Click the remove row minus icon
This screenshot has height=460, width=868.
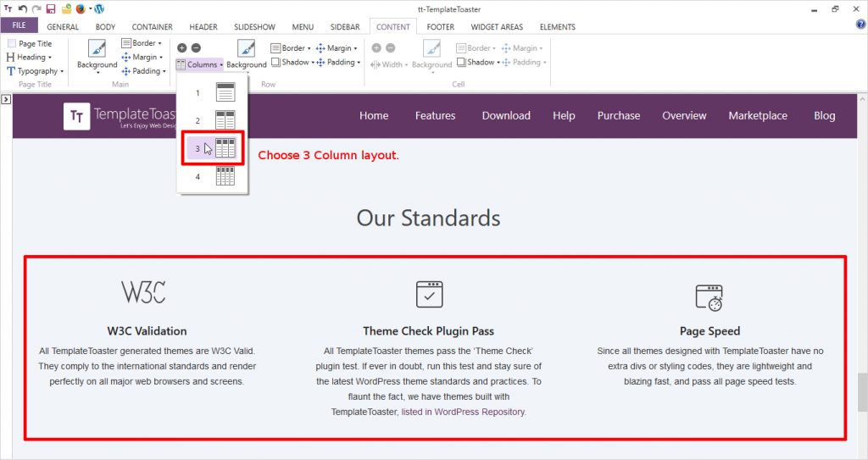pos(196,48)
